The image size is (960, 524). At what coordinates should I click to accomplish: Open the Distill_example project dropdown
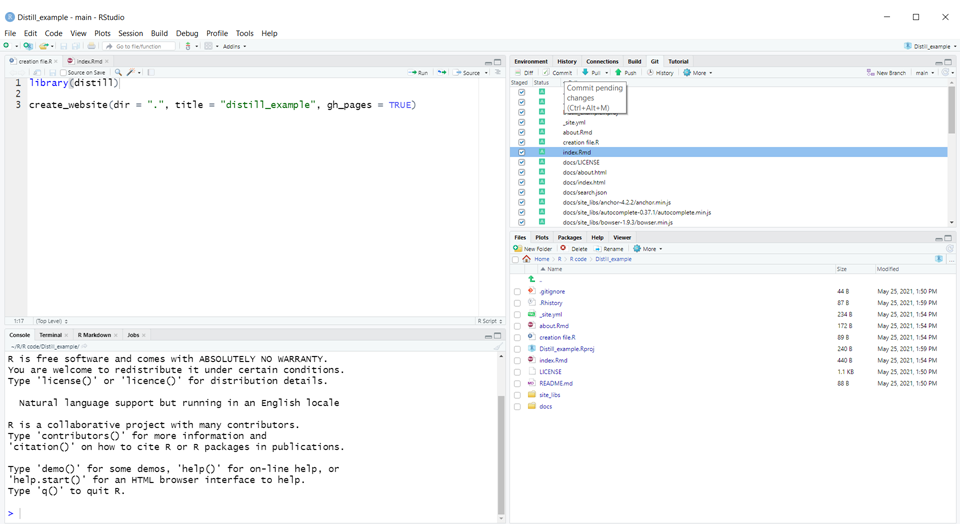(930, 47)
